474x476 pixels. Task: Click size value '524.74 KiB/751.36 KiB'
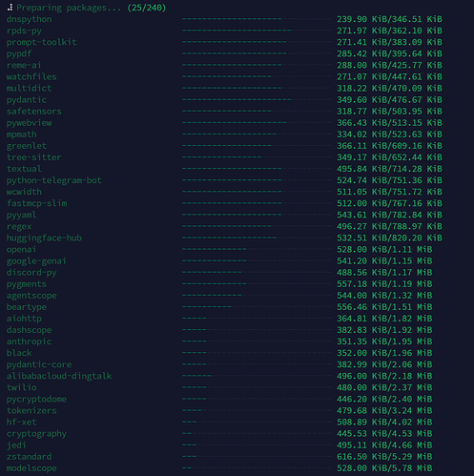click(x=389, y=180)
